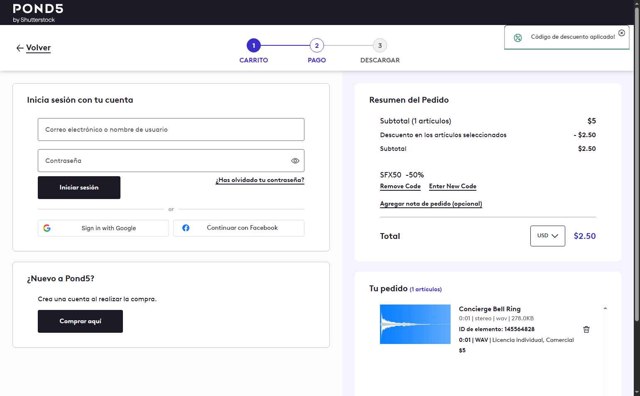Add an optional order note link

[431, 204]
